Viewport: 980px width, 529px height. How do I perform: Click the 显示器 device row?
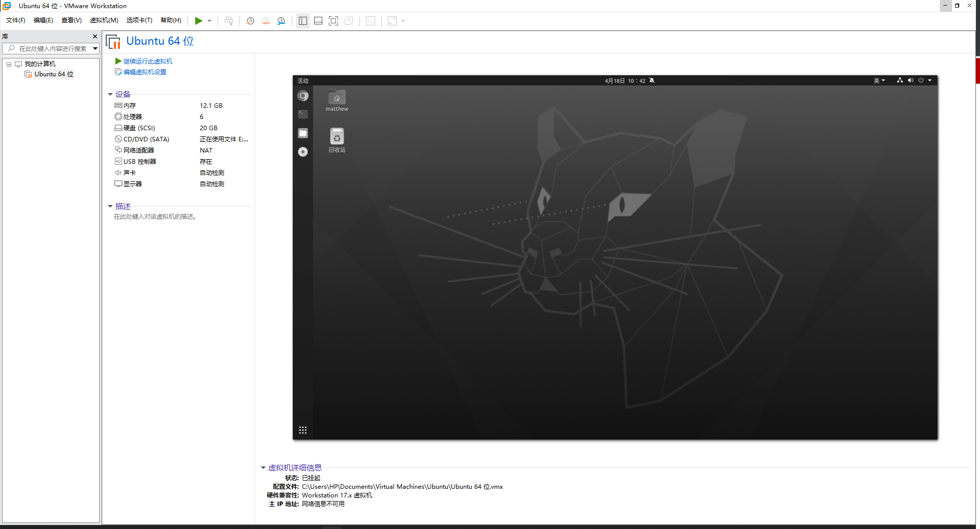point(181,184)
